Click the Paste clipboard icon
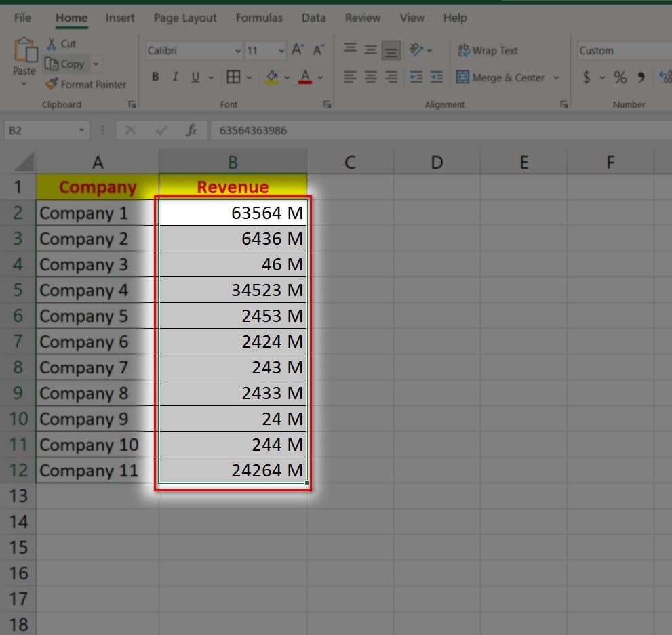 click(x=24, y=52)
